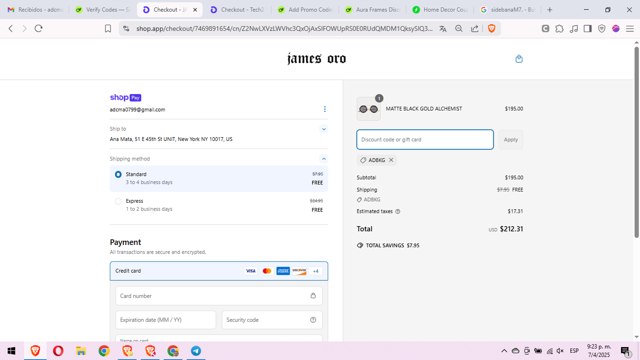Viewport: 640px width, 360px height.
Task: Click the Shop Pay logo
Action: (x=126, y=98)
